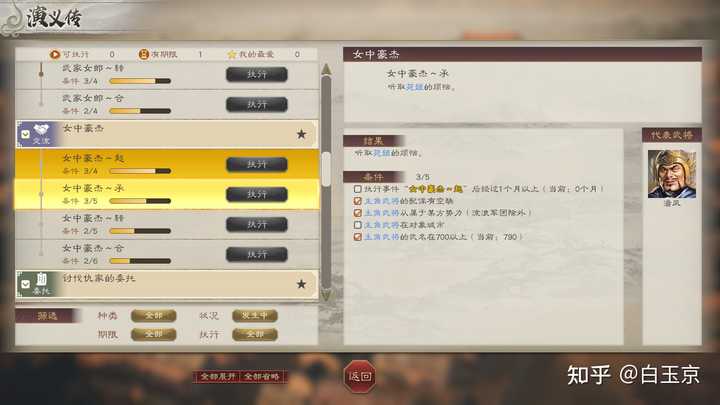Click the star on the 讨伐仇家的委托 row

[x=301, y=284]
